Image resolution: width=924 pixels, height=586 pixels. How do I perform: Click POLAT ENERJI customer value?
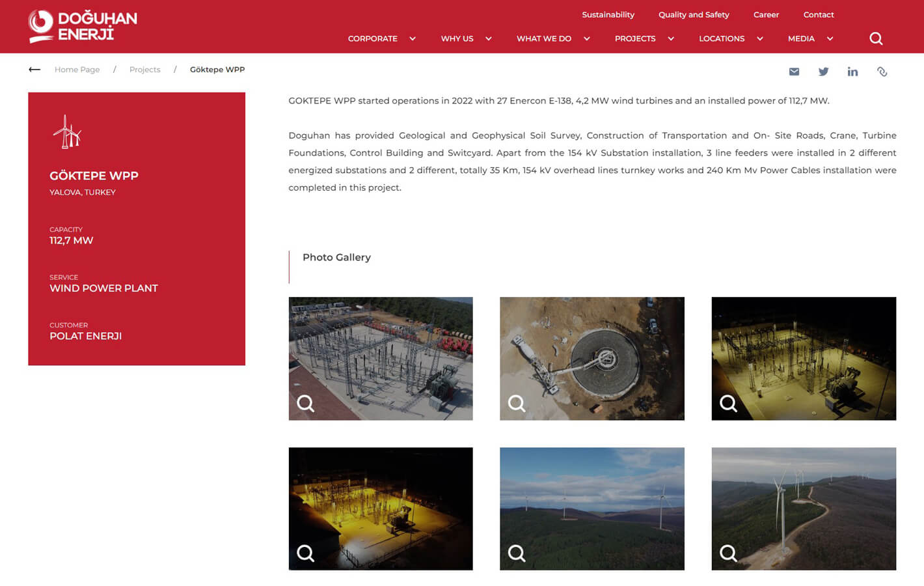tap(86, 336)
